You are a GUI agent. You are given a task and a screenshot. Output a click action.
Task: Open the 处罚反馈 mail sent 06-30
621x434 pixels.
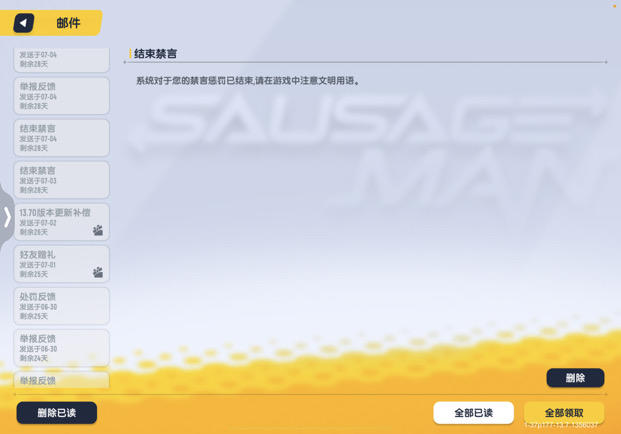pyautogui.click(x=61, y=306)
